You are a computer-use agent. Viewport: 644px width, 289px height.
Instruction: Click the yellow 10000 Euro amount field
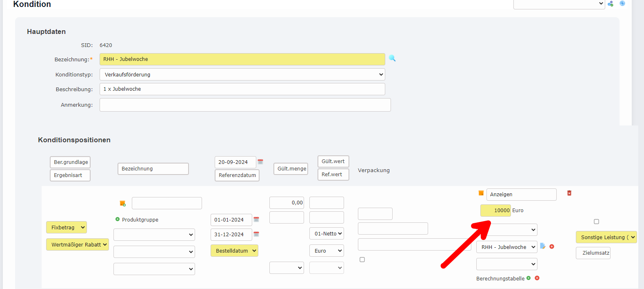point(495,211)
